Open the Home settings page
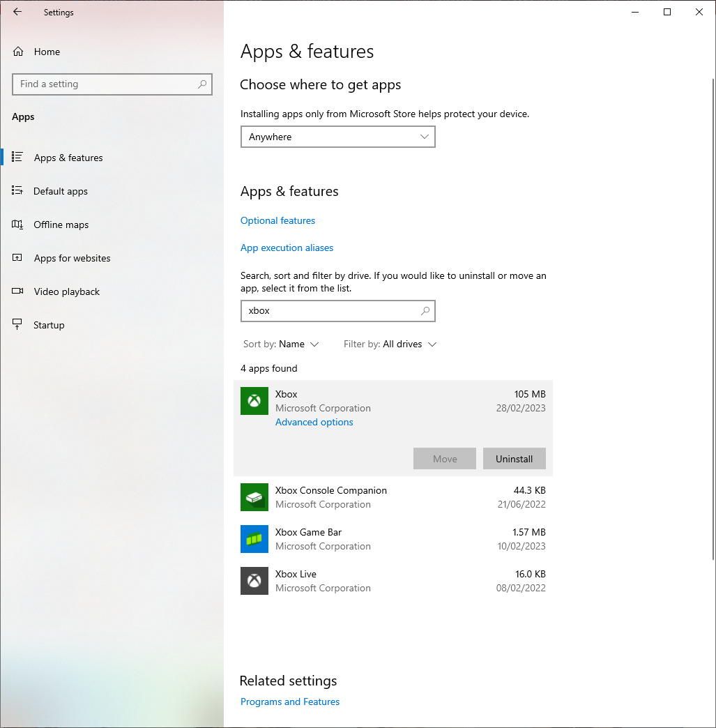The width and height of the screenshot is (716, 728). coord(112,52)
